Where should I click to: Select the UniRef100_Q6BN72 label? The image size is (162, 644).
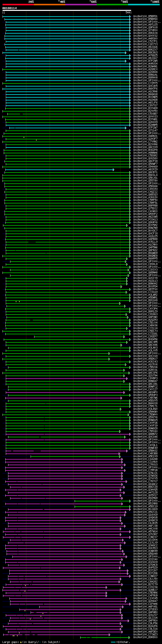(x=145, y=434)
